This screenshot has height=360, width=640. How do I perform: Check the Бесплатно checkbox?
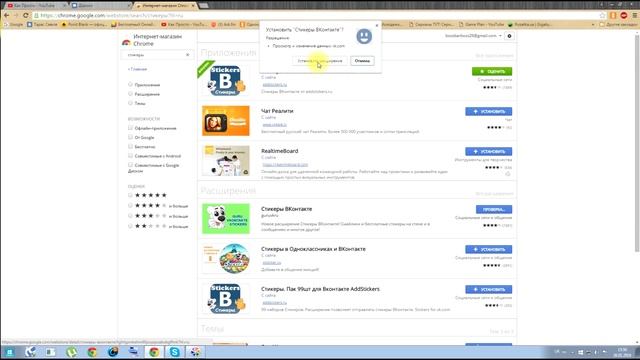tap(130, 147)
